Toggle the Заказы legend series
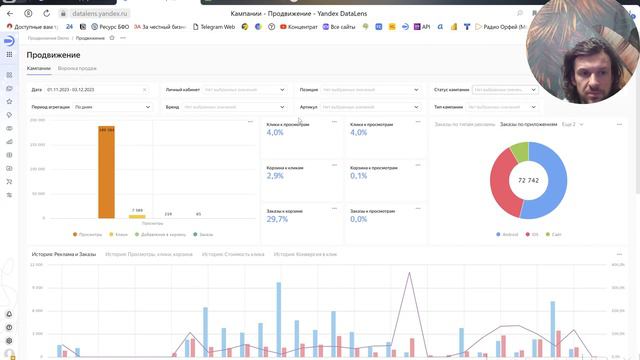 [x=203, y=235]
